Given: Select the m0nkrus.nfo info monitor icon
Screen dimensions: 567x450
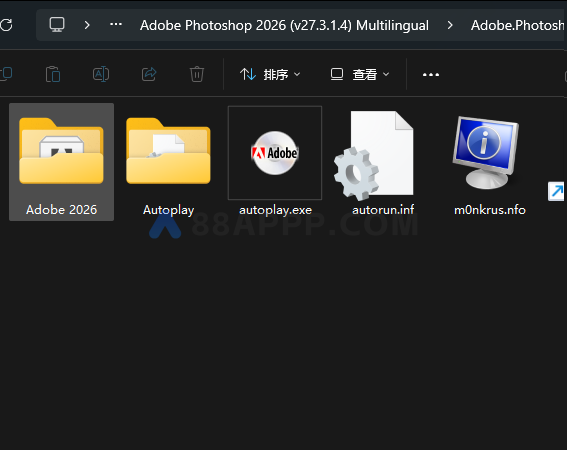Looking at the screenshot, I should pyautogui.click(x=486, y=152).
